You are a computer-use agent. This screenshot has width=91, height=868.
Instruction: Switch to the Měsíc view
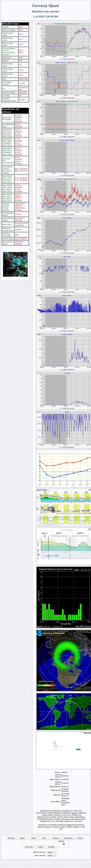point(34,838)
